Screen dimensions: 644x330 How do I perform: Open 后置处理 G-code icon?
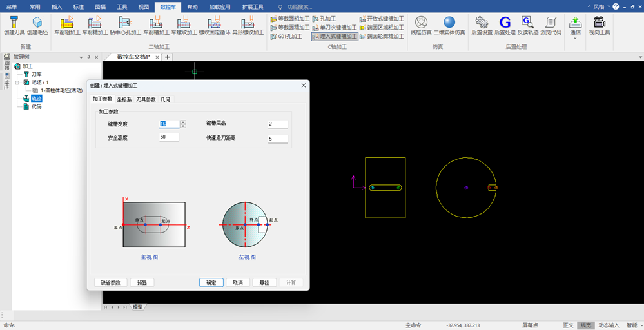505,22
